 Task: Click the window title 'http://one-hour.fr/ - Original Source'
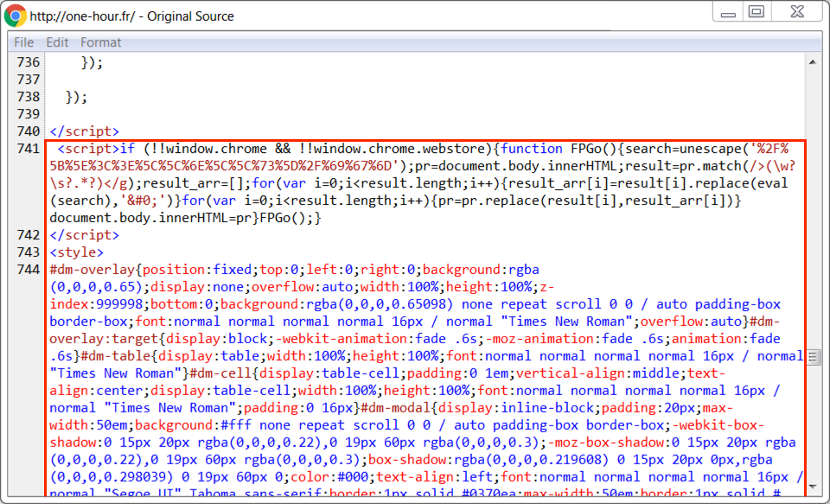pos(131,16)
